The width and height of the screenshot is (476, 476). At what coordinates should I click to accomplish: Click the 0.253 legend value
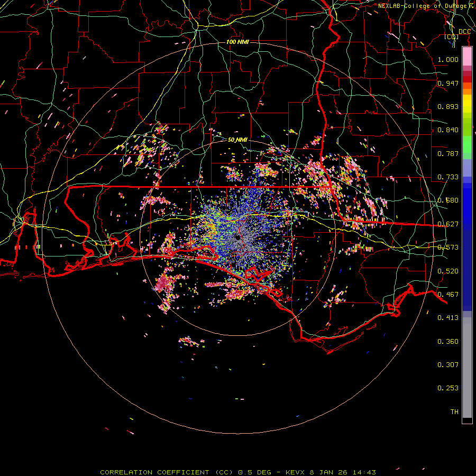point(448,388)
